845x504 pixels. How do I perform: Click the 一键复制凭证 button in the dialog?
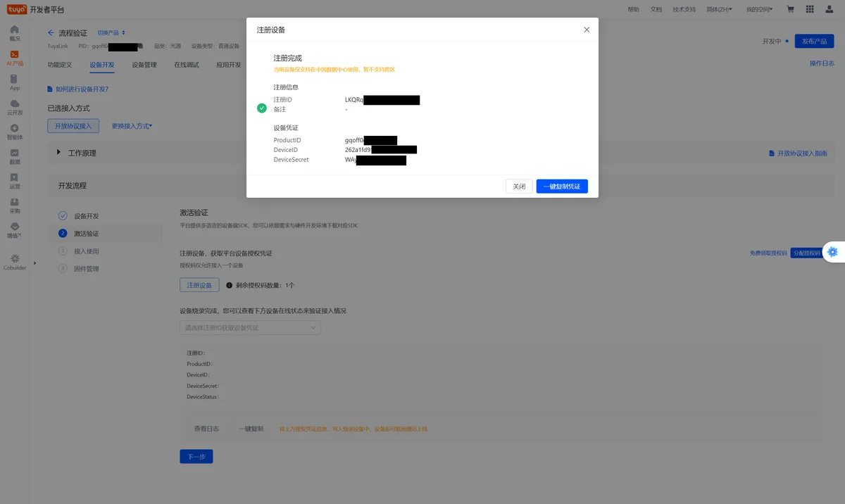coord(562,187)
